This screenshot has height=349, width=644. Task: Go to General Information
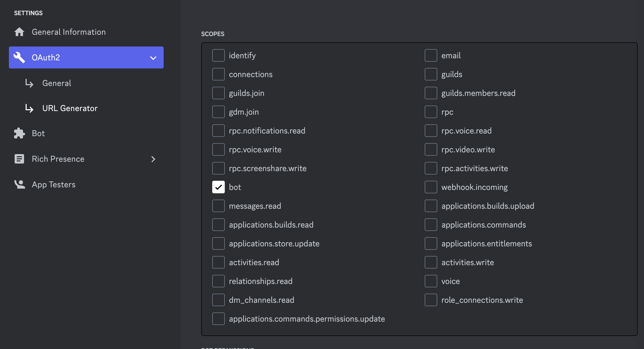pos(69,32)
